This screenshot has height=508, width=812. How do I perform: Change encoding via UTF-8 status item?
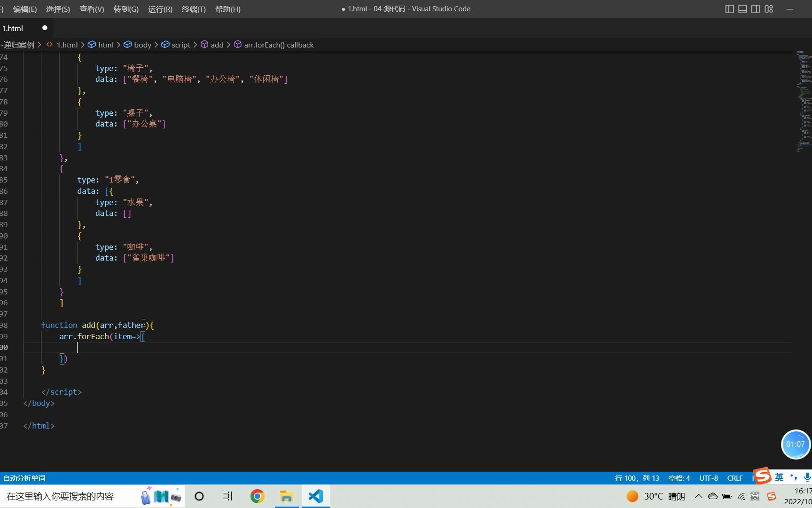[708, 478]
